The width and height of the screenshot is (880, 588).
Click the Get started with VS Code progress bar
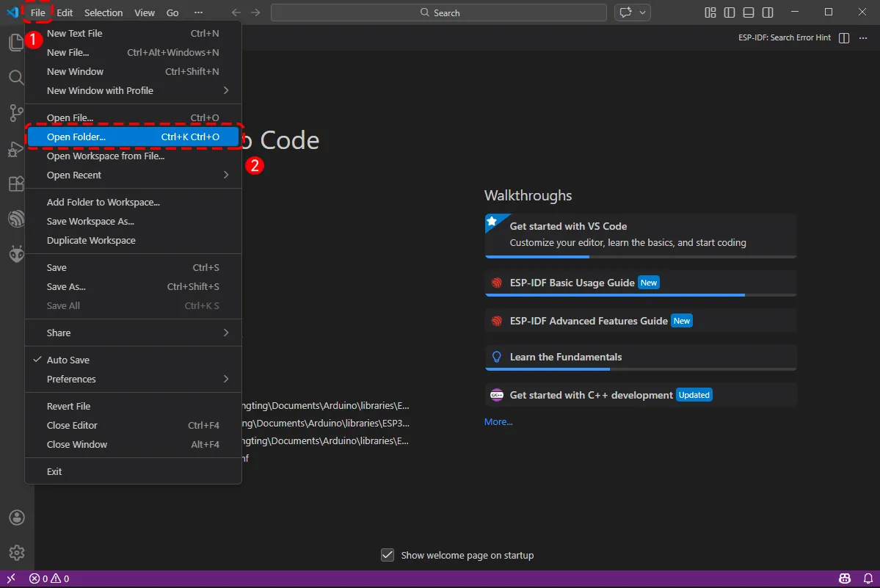click(537, 257)
